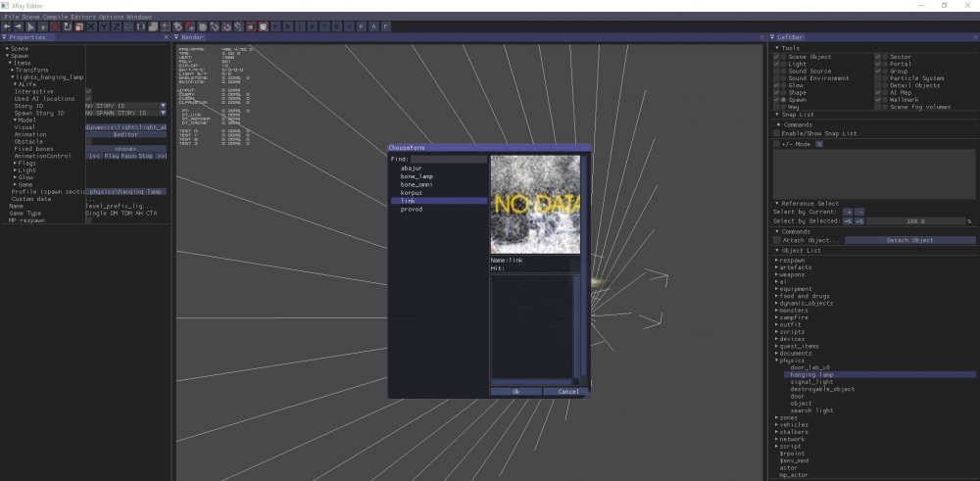Select the Spawn tool radio button
This screenshot has width=980, height=481.
tap(783, 100)
